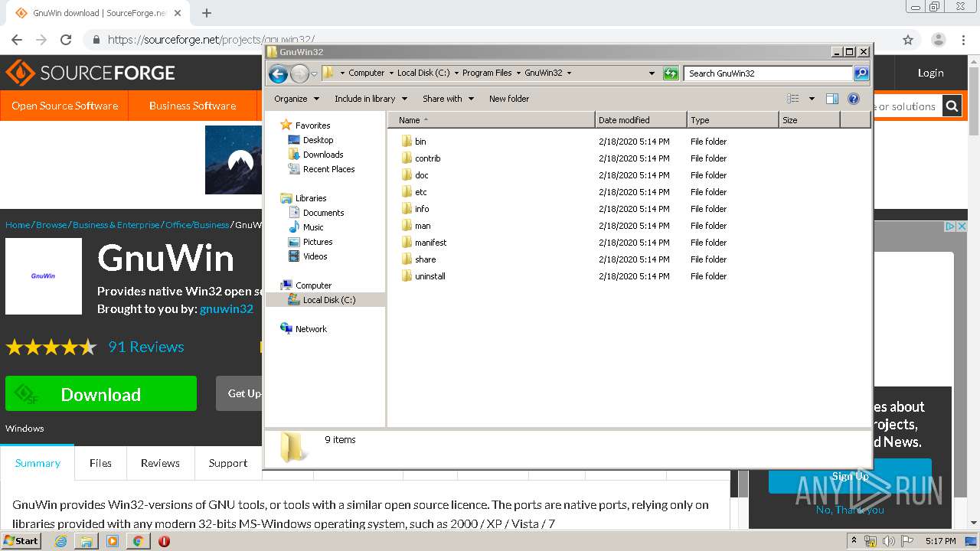Screen dimensions: 980x551
Task: Sort by the Size column header
Action: pyautogui.click(x=809, y=120)
